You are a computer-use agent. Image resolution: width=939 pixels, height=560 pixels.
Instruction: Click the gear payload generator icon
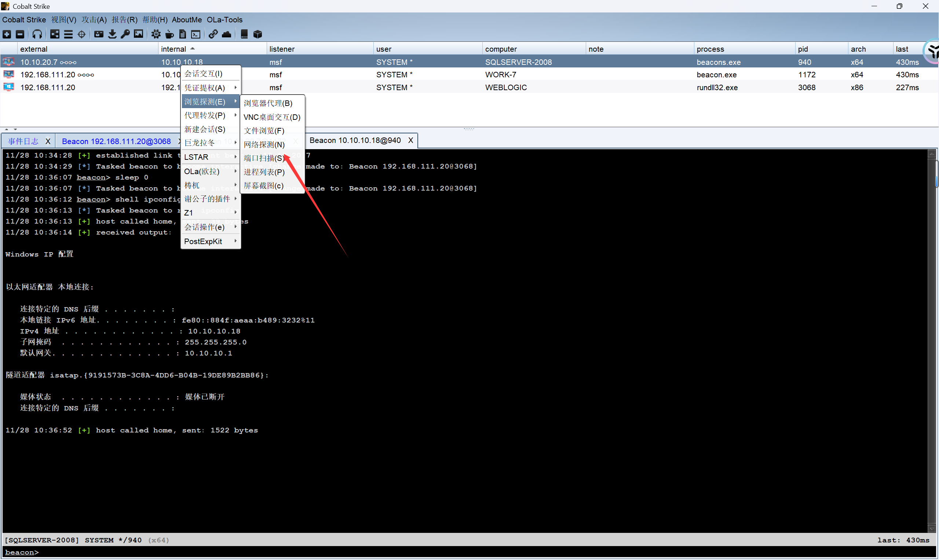[x=156, y=34]
